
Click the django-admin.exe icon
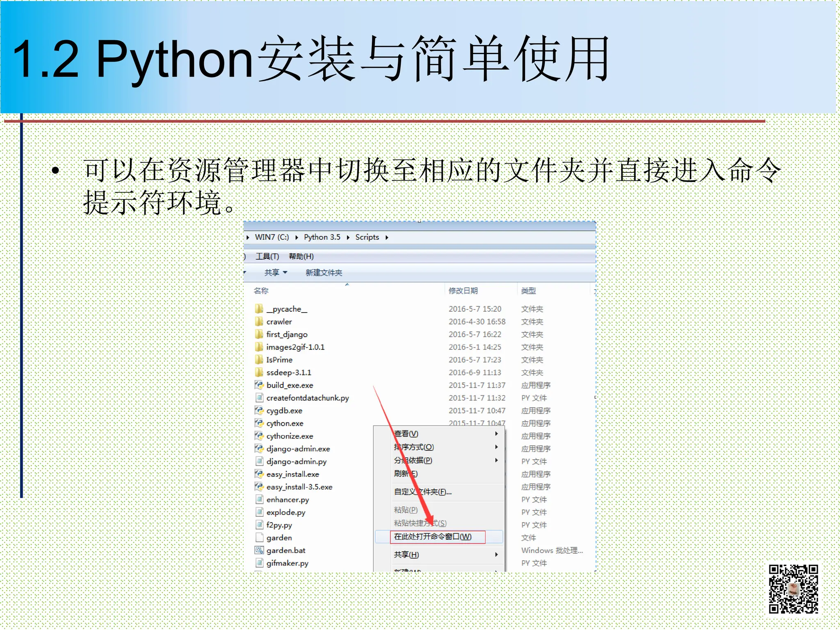pyautogui.click(x=259, y=449)
